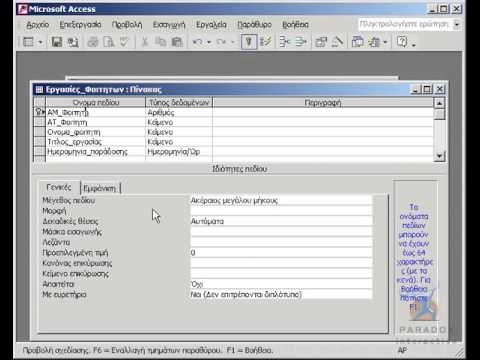The width and height of the screenshot is (480, 360).
Task: Open the toolbar options arrow after Help
Action: click(414, 44)
